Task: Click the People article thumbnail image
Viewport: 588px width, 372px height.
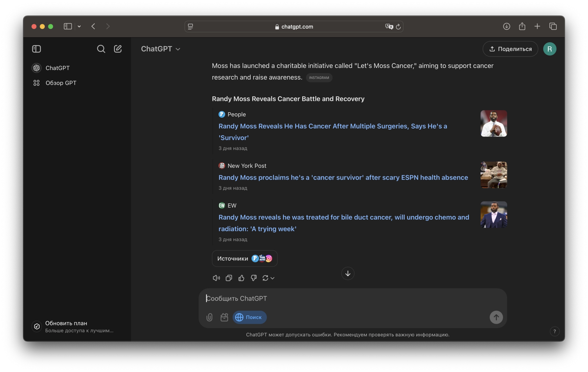Action: click(494, 123)
